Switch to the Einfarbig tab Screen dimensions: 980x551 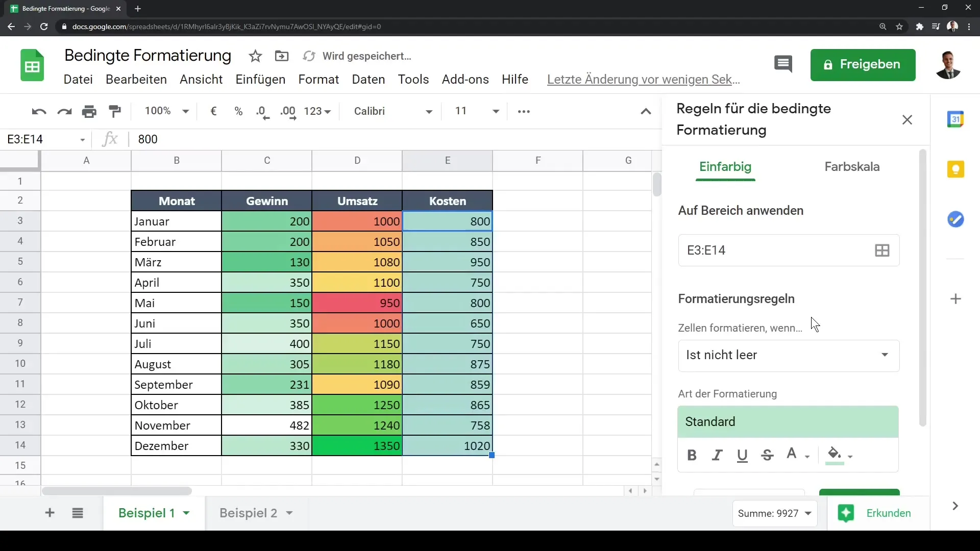(725, 167)
